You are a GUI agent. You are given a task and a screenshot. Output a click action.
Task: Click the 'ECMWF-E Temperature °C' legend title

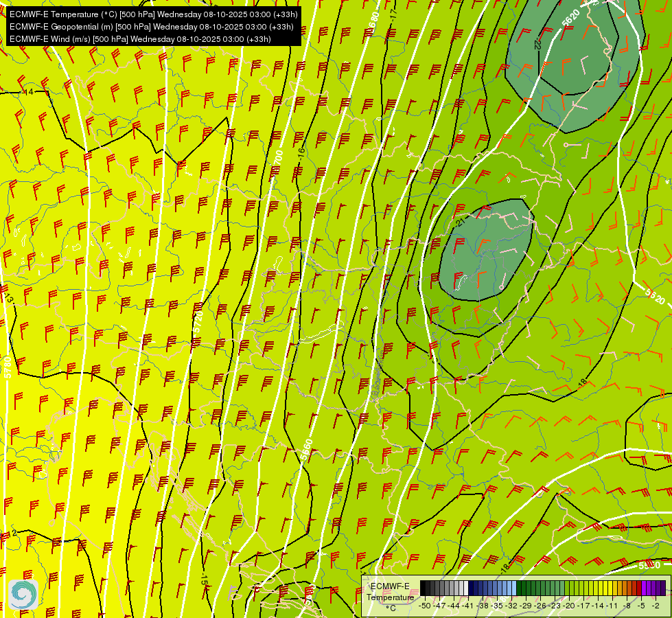(390, 597)
